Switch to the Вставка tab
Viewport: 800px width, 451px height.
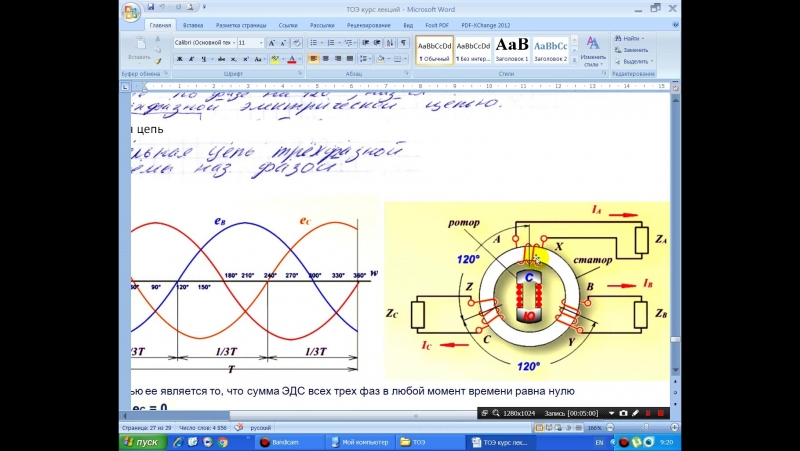point(193,25)
